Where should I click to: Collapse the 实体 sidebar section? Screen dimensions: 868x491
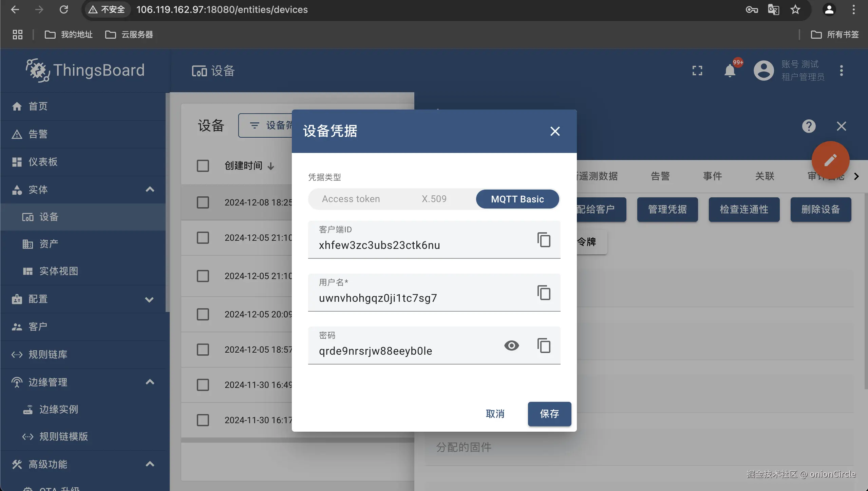click(x=150, y=190)
